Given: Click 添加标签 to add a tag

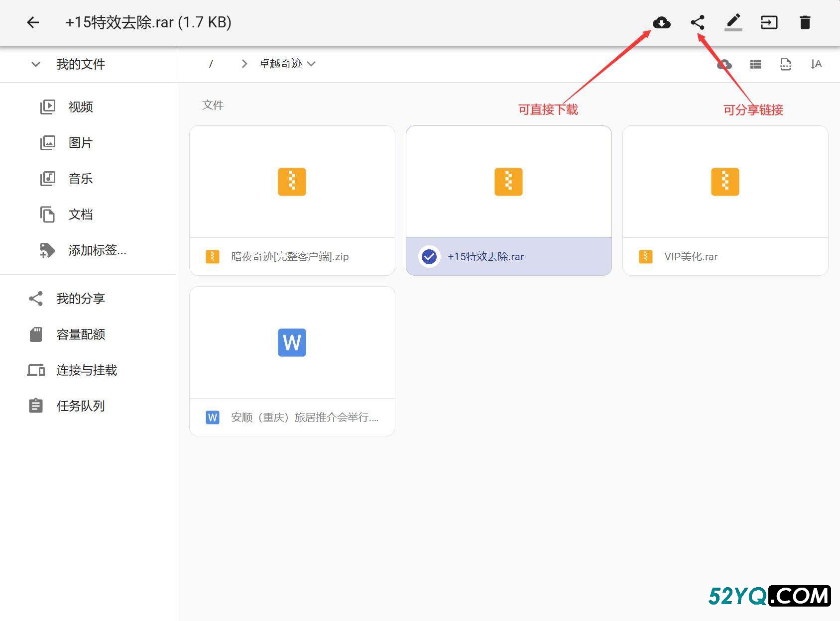Looking at the screenshot, I should tap(97, 250).
